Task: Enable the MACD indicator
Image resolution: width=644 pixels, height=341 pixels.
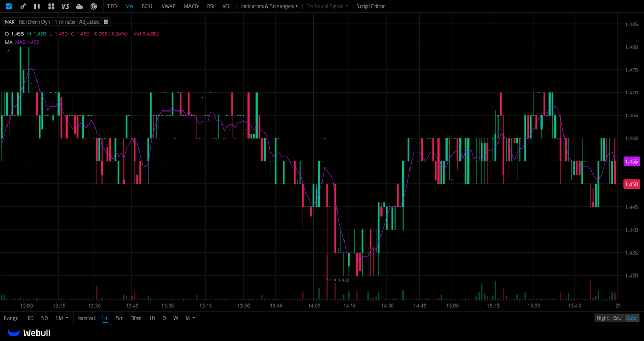Action: pyautogui.click(x=191, y=6)
